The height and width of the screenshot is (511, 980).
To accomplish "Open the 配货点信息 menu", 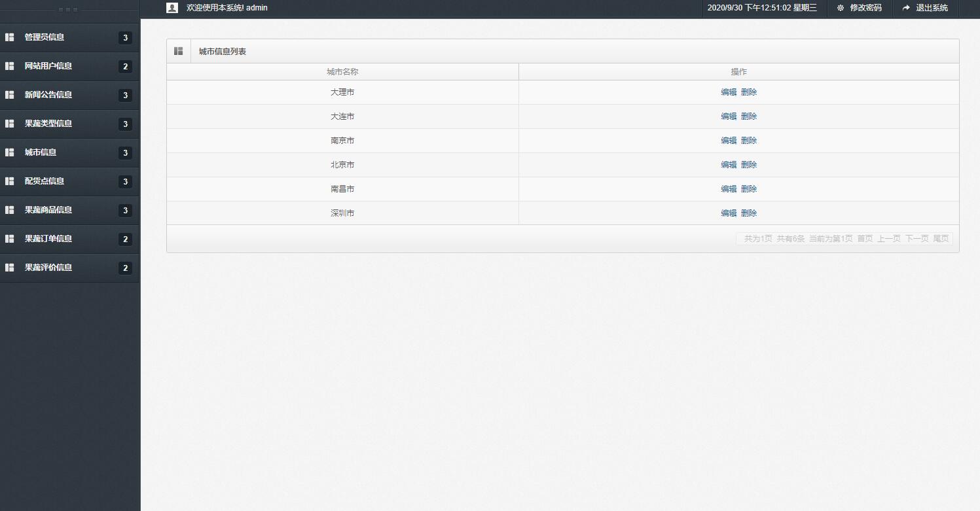I will tap(69, 181).
